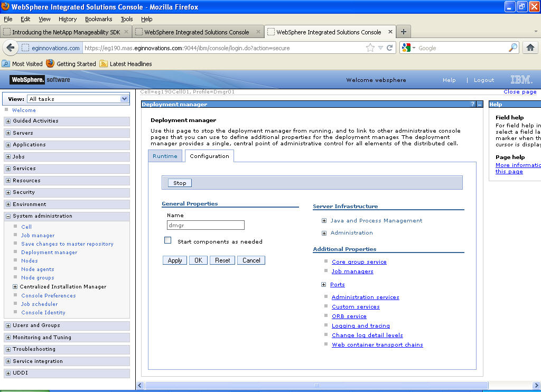Click the horizontal scrollbar thumb
The width and height of the screenshot is (541, 392).
[x=316, y=385]
